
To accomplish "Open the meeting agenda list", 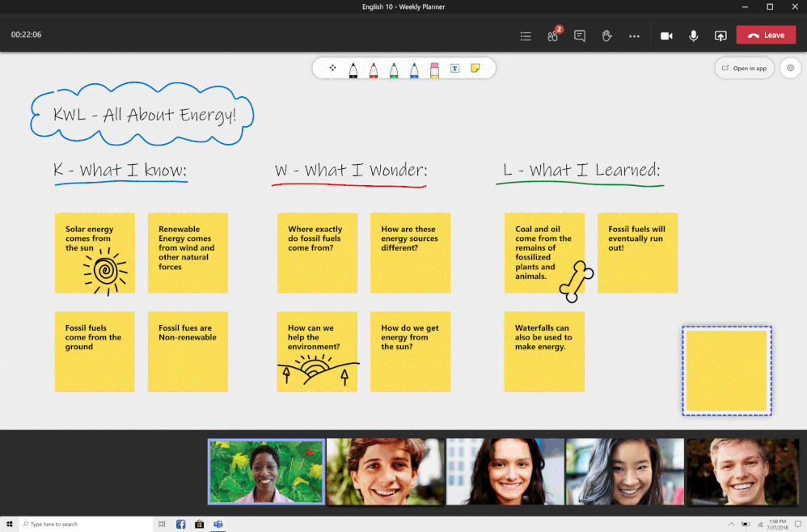I will point(525,36).
